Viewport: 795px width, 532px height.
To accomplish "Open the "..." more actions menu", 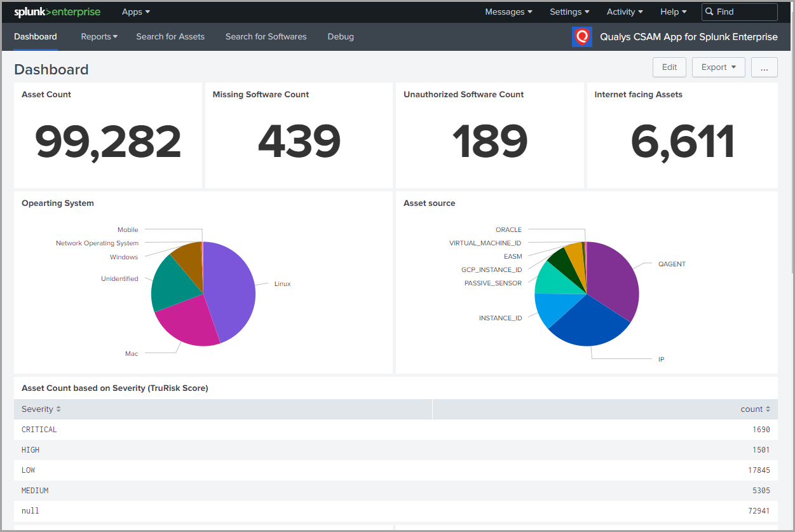I will (764, 67).
